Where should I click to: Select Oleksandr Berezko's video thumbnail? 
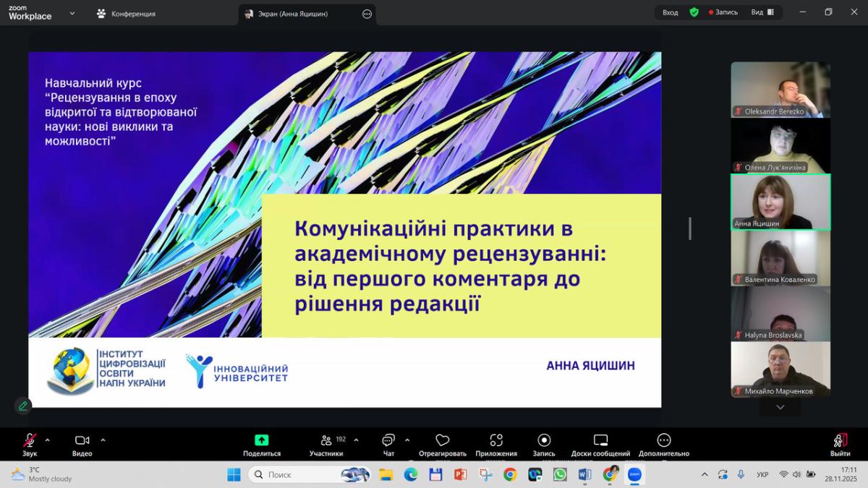(x=780, y=89)
